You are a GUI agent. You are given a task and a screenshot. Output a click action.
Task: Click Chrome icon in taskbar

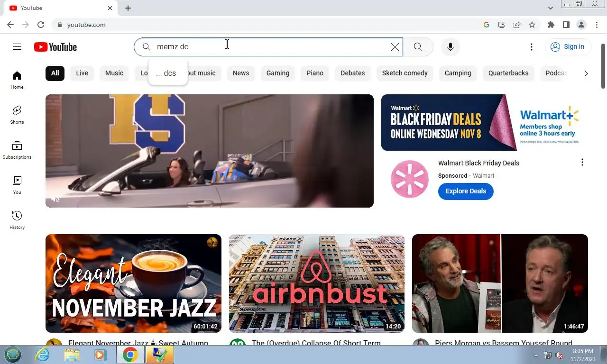coord(130,355)
